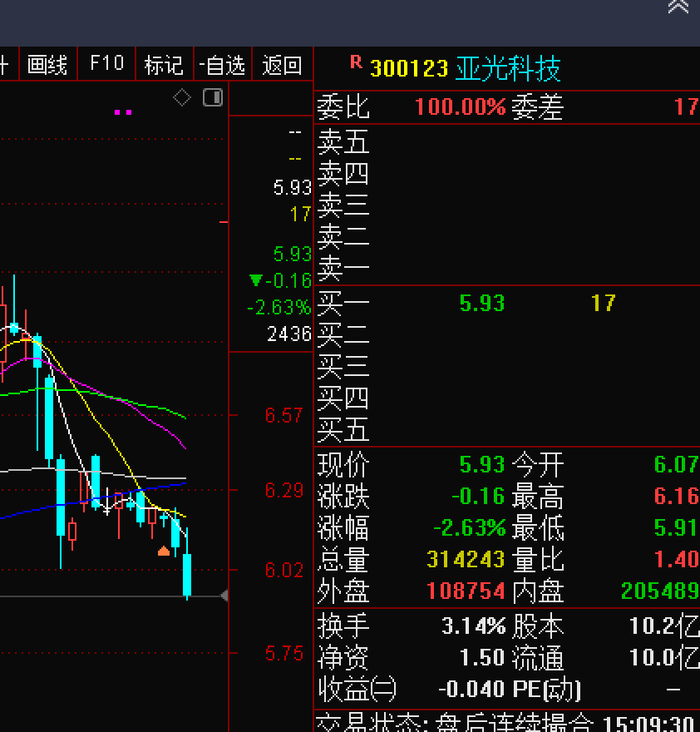Viewport: 700px width, 732px height.
Task: Click the 涨跌 value -0.16
Action: (x=478, y=497)
